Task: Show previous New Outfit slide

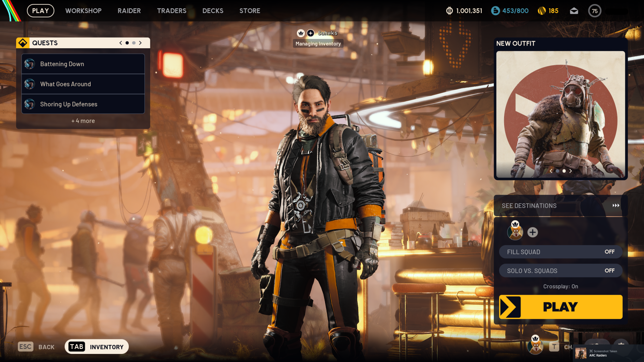Action: (x=551, y=171)
